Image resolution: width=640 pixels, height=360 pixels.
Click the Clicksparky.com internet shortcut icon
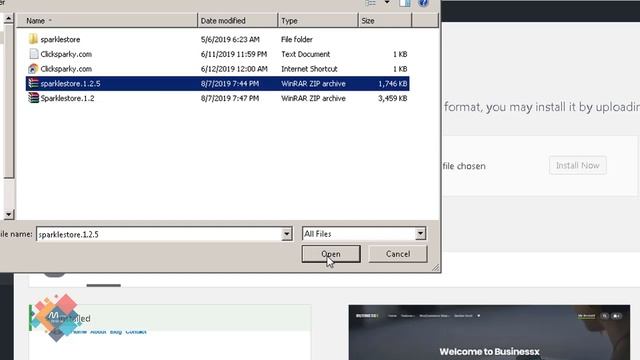pos(33,69)
